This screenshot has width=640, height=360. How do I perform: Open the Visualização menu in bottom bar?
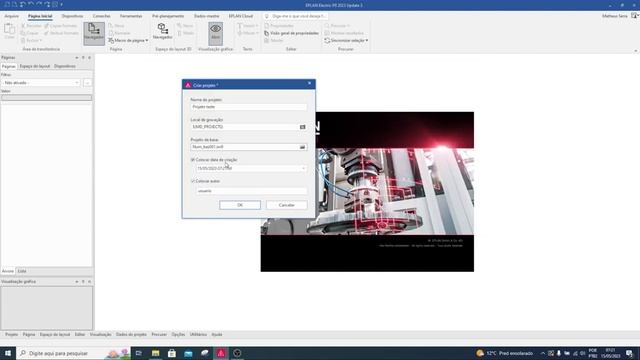100,334
